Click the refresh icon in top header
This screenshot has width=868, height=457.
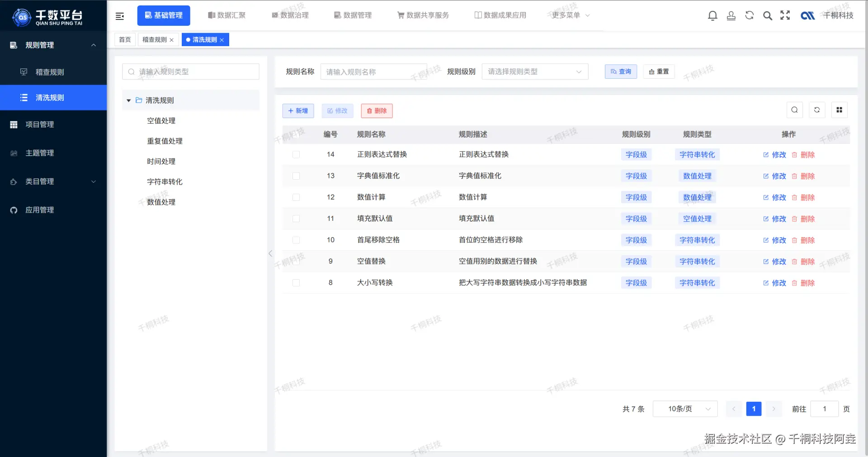[x=749, y=15]
